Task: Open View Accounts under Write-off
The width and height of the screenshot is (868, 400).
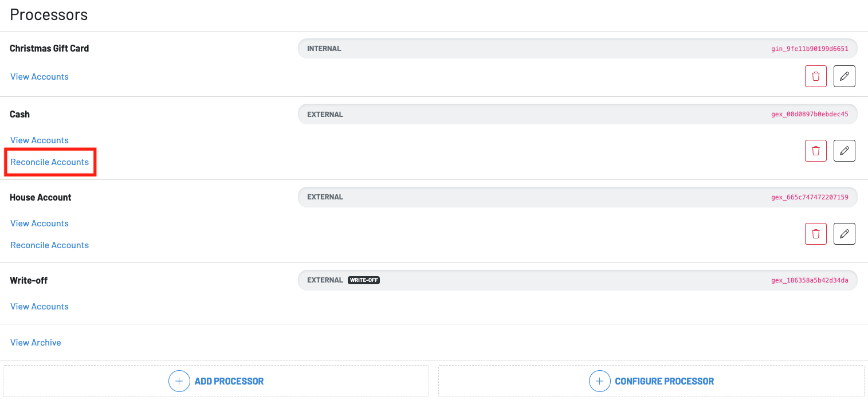Action: click(40, 307)
